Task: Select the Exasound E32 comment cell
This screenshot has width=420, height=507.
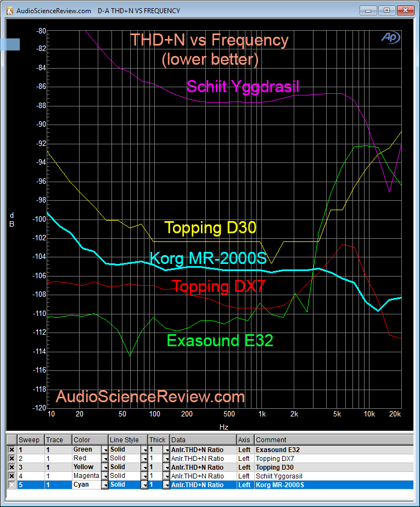Action: 334,450
